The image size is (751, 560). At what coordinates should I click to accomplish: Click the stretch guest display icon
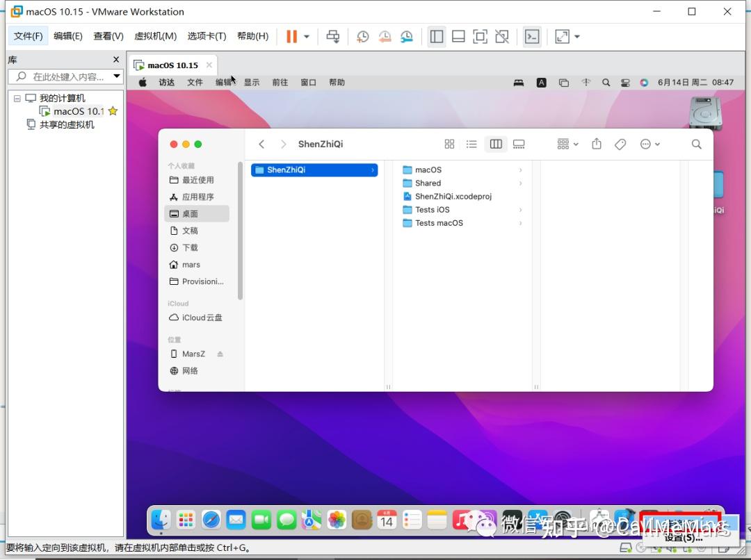562,36
